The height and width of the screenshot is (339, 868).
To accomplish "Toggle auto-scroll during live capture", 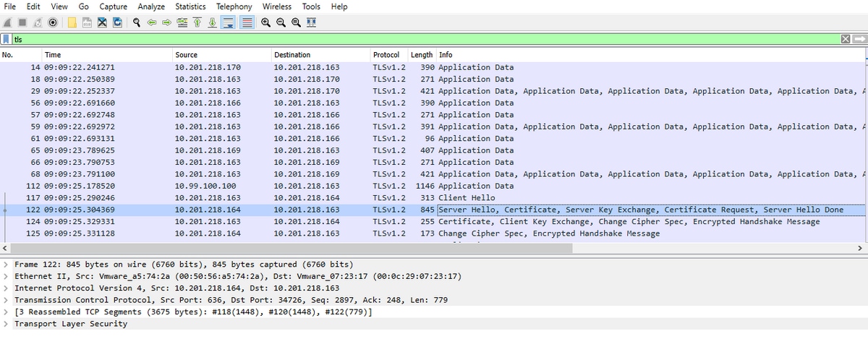I will [227, 22].
